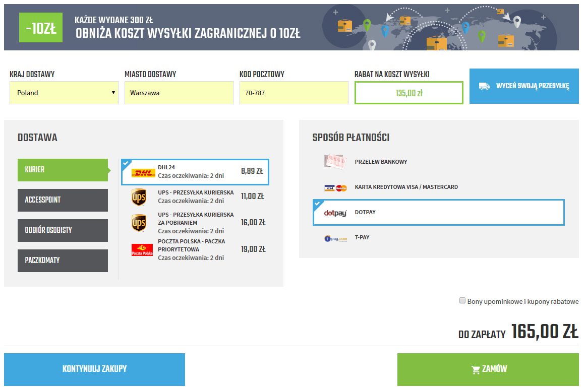Select Dotpay as payment method
This screenshot has height=392, width=585.
[439, 213]
